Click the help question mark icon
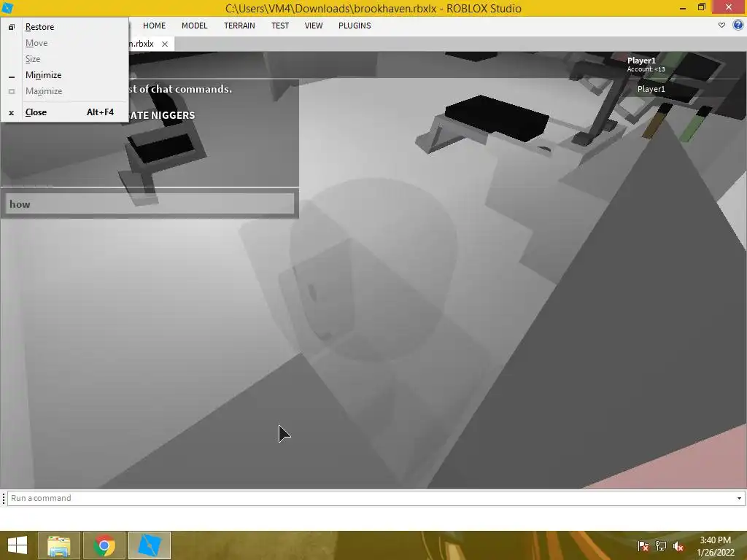747x560 pixels. 738,26
